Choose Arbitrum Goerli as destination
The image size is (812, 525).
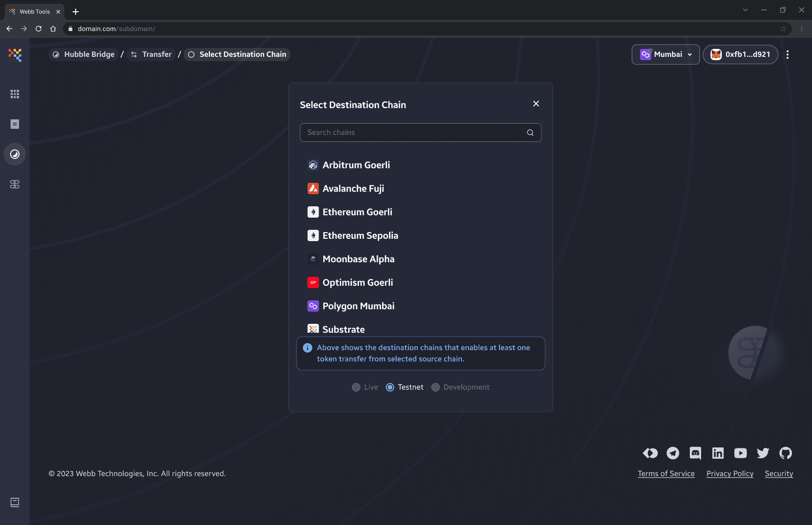[421, 165]
